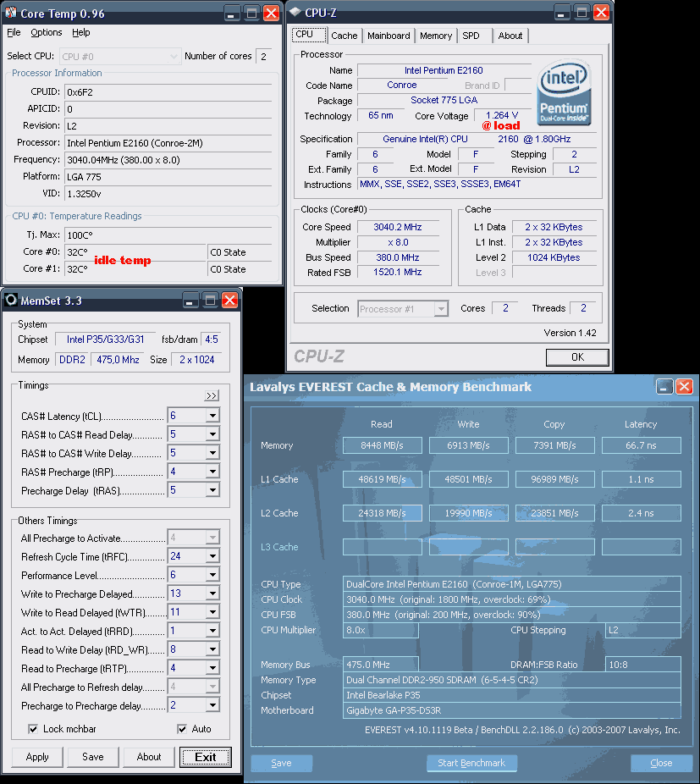Open the Select CPU dropdown in Core Temp
Image resolution: width=700 pixels, height=784 pixels.
[x=119, y=57]
